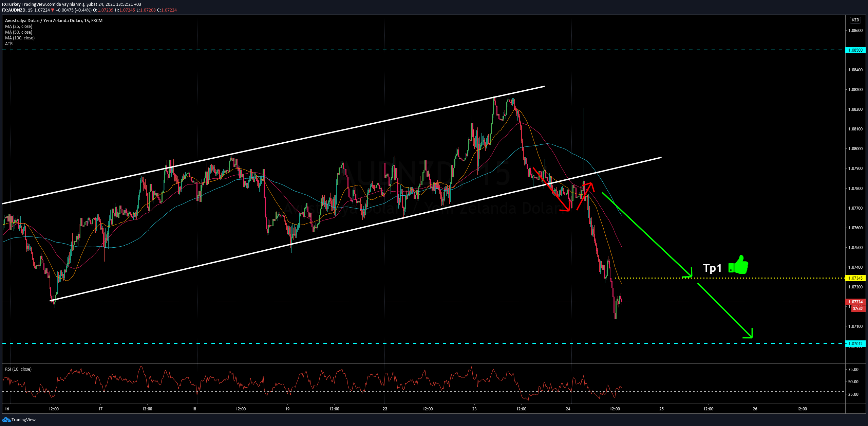Click the cyan 1.08500 price tag
This screenshot has height=426, width=868.
tap(855, 50)
